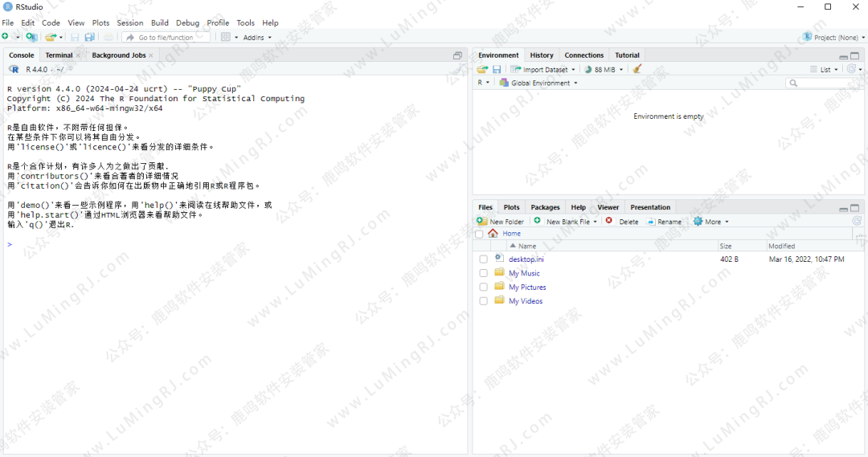Toggle the select-all files checkbox
Viewport: 868px width, 457px height.
(x=479, y=234)
